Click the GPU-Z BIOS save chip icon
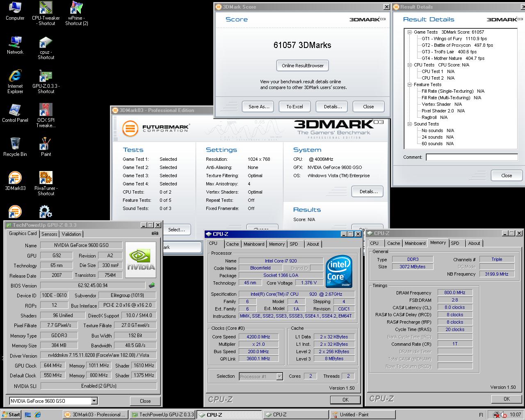The width and height of the screenshot is (525, 420). tap(152, 285)
